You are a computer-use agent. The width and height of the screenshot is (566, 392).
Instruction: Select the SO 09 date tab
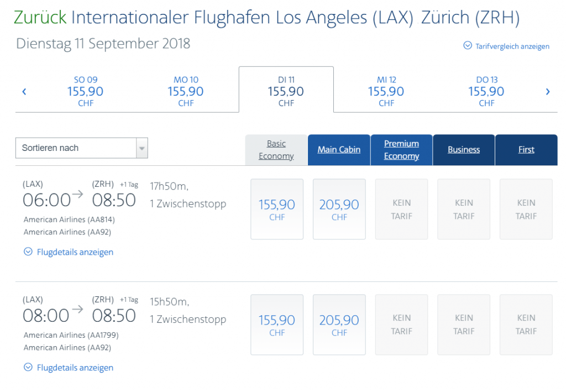pos(86,91)
